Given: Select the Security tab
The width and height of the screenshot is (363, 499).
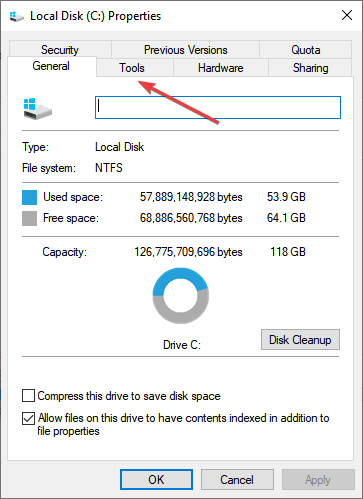Looking at the screenshot, I should pyautogui.click(x=60, y=50).
